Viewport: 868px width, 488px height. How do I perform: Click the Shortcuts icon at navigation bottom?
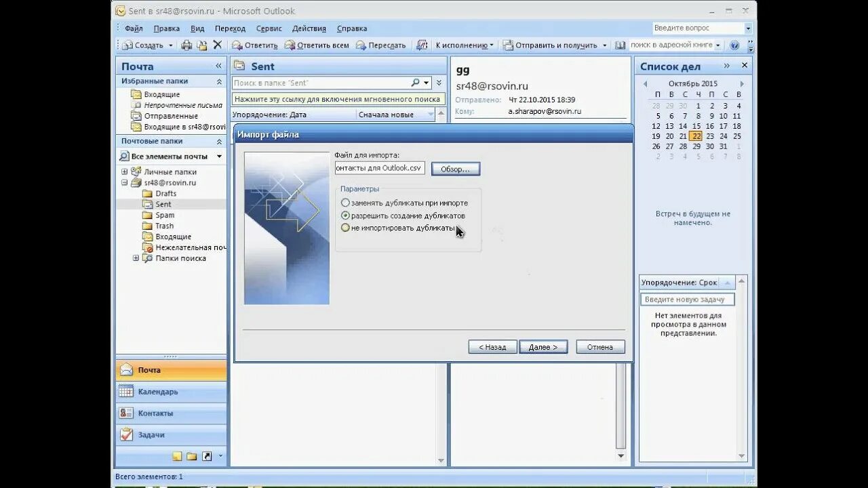click(207, 456)
